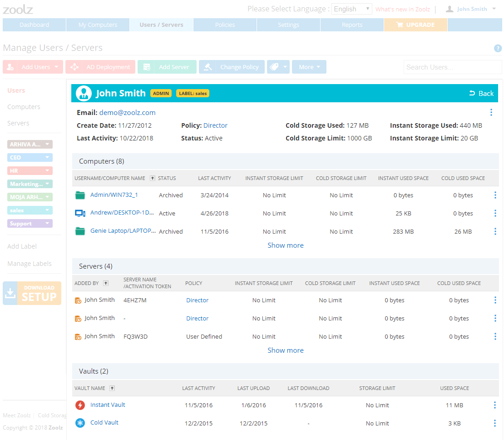Click the Search Users input field
The width and height of the screenshot is (504, 440).
coord(452,67)
